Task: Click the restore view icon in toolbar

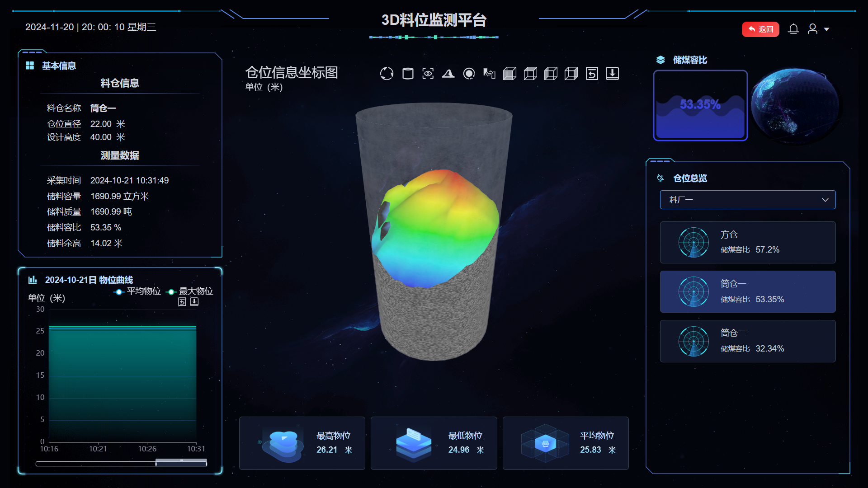Action: [592, 74]
